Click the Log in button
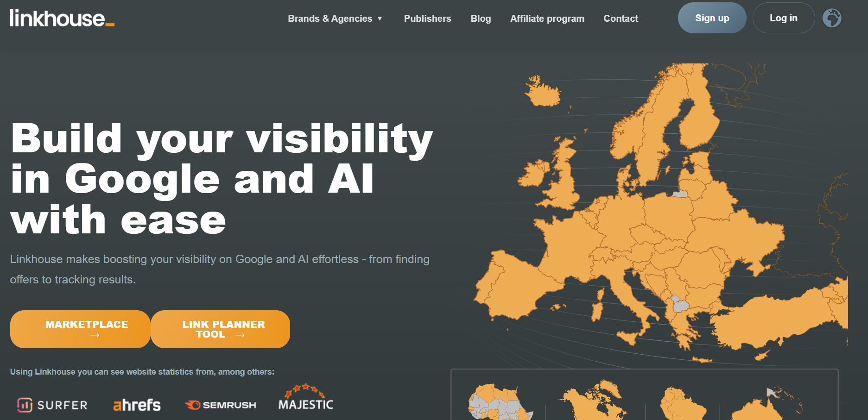 coord(783,18)
